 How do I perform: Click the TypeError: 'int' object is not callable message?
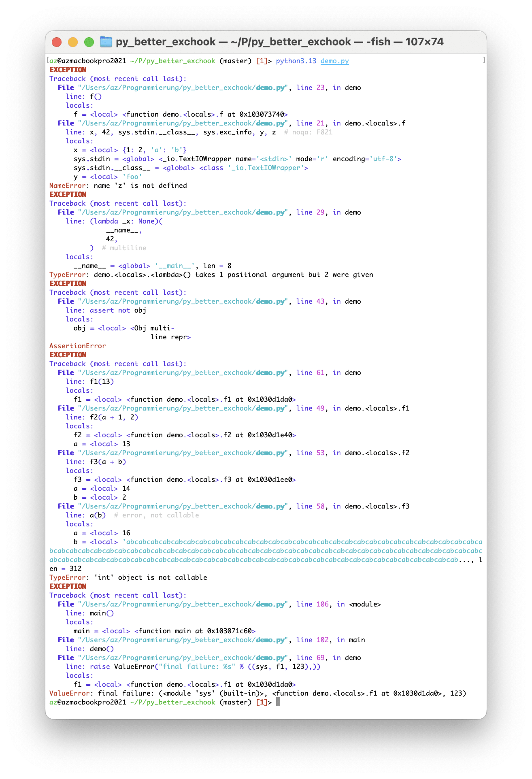point(128,577)
